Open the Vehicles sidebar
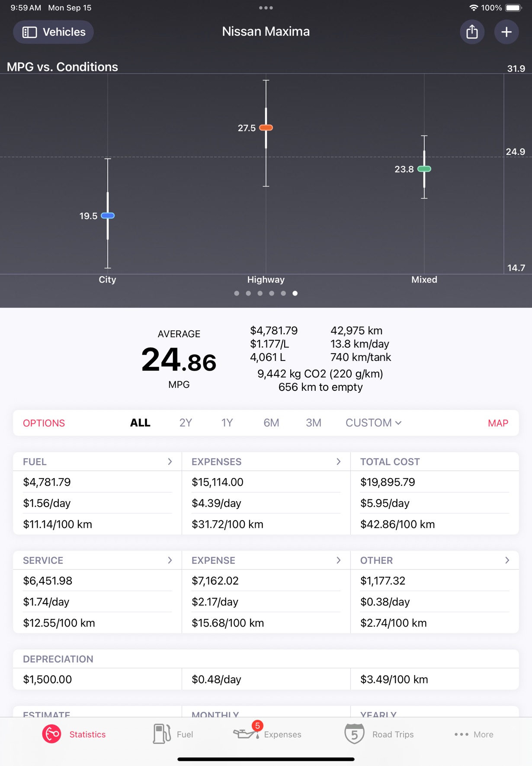 (x=54, y=32)
